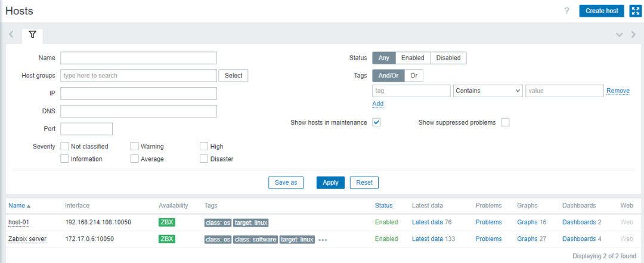Click the Apply filter button
Screen dimensions: 644x263
coord(330,182)
